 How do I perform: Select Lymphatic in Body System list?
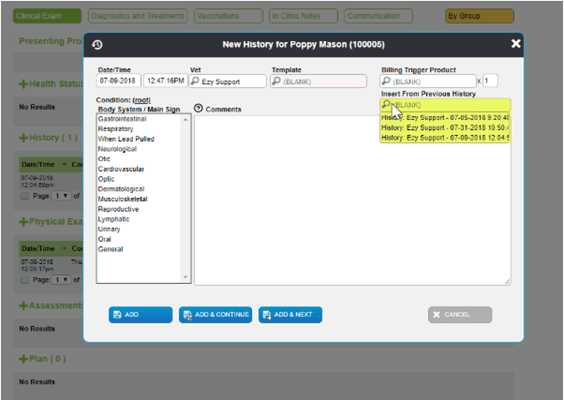pos(114,219)
